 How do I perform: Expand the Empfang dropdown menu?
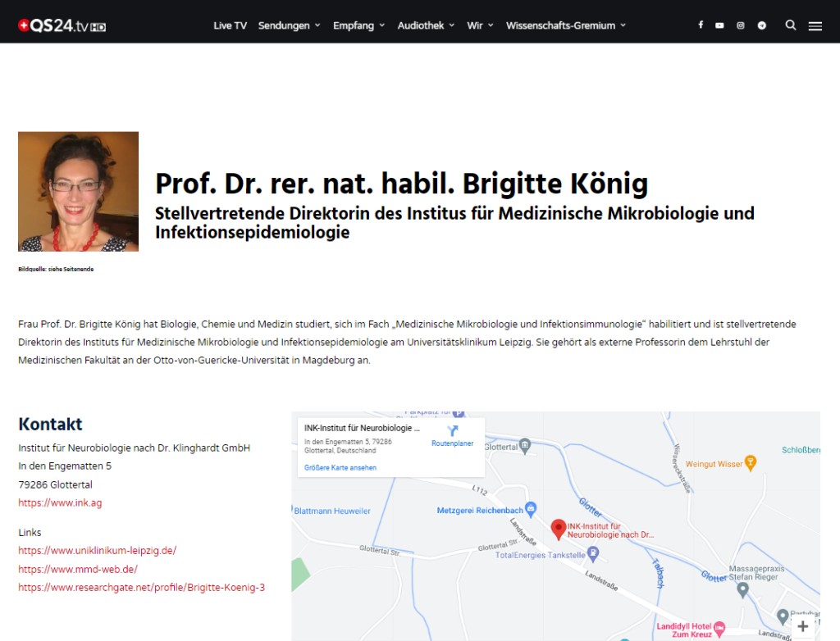(358, 25)
